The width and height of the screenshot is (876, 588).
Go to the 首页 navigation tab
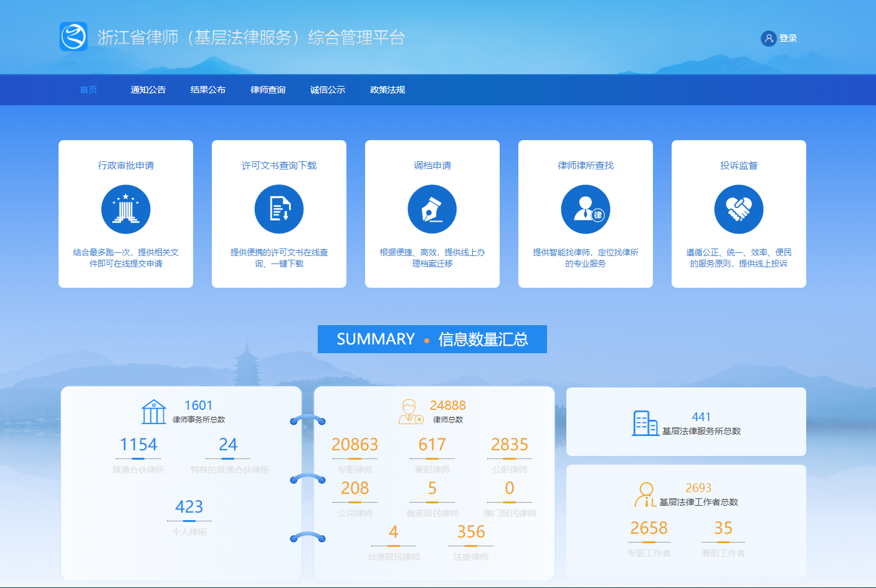tap(88, 90)
